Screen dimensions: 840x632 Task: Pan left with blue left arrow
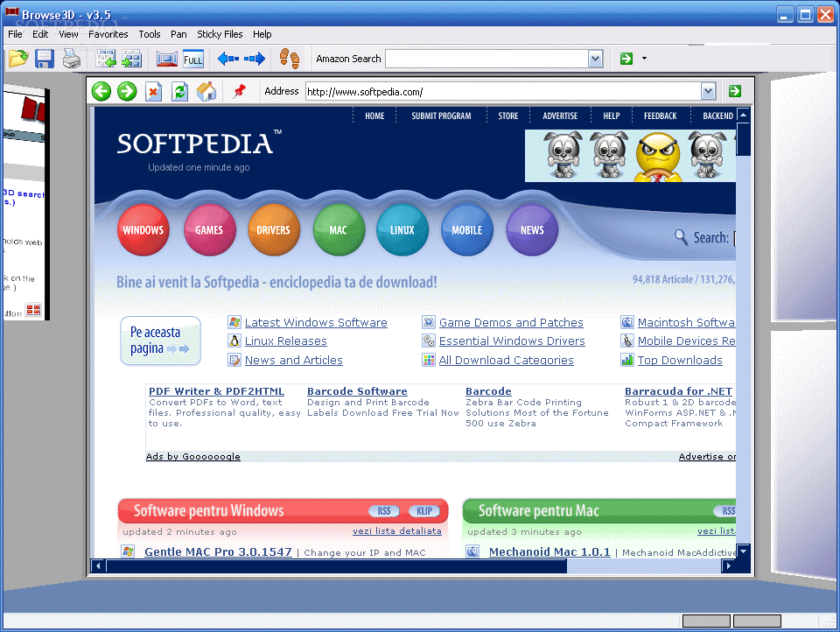pos(227,59)
